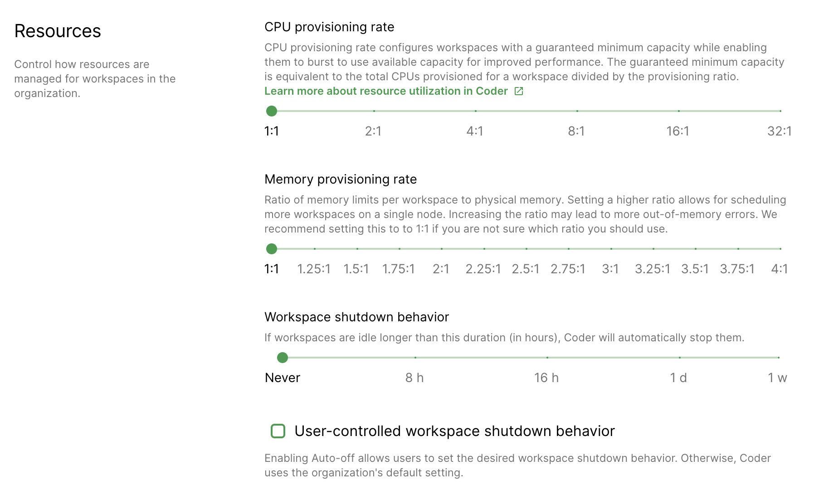Screen dimensions: 819x504
Task: Click the shutdown slider handle at Never
Action: pyautogui.click(x=283, y=358)
